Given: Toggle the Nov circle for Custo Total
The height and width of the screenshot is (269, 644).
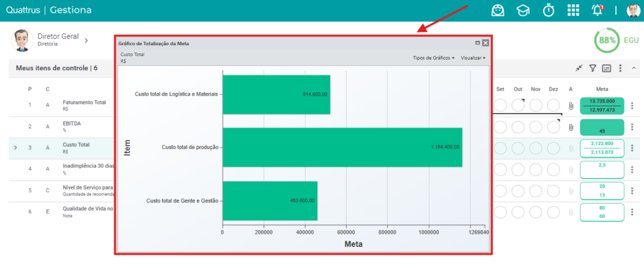Looking at the screenshot, I should tap(536, 148).
